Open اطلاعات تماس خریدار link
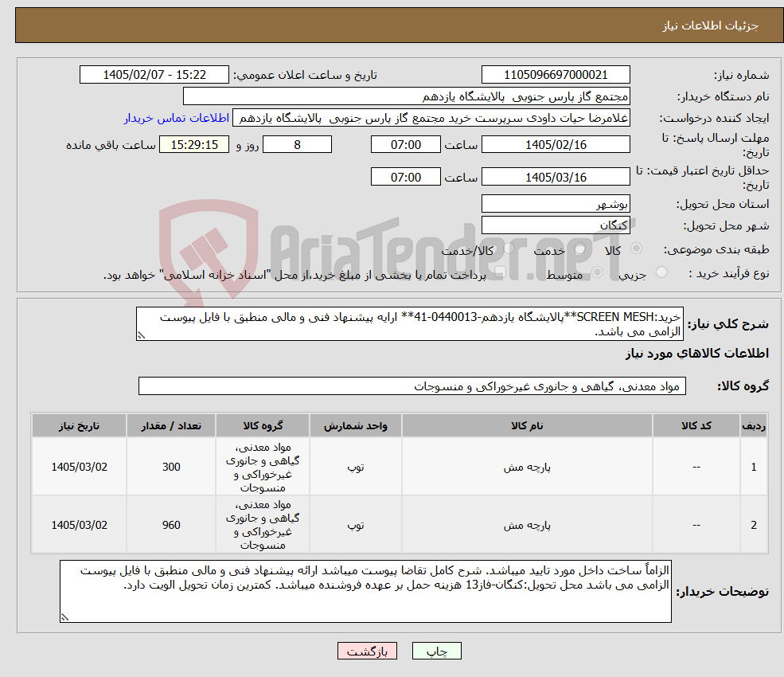Screen dimensions: 784x677 coord(177,118)
